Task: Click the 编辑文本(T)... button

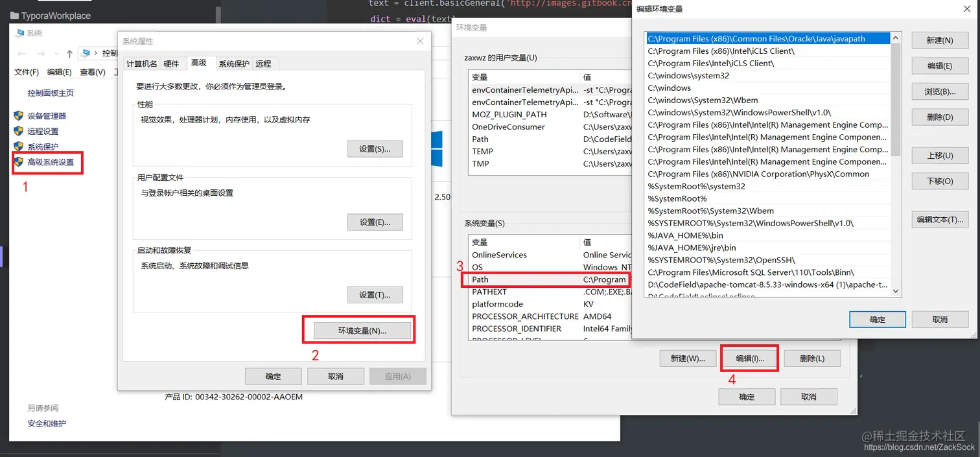Action: [x=940, y=219]
